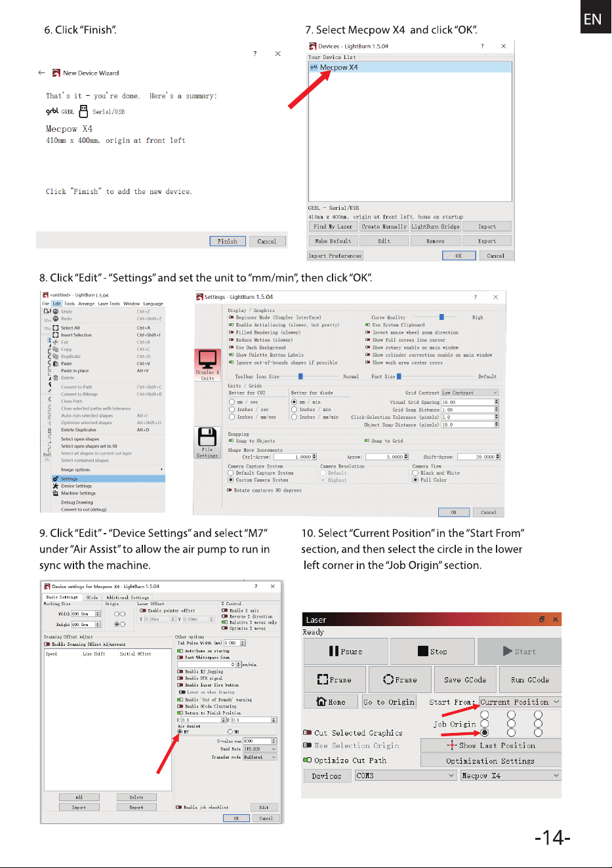Click Create Manually button
This screenshot has width=612, height=868.
tap(384, 226)
